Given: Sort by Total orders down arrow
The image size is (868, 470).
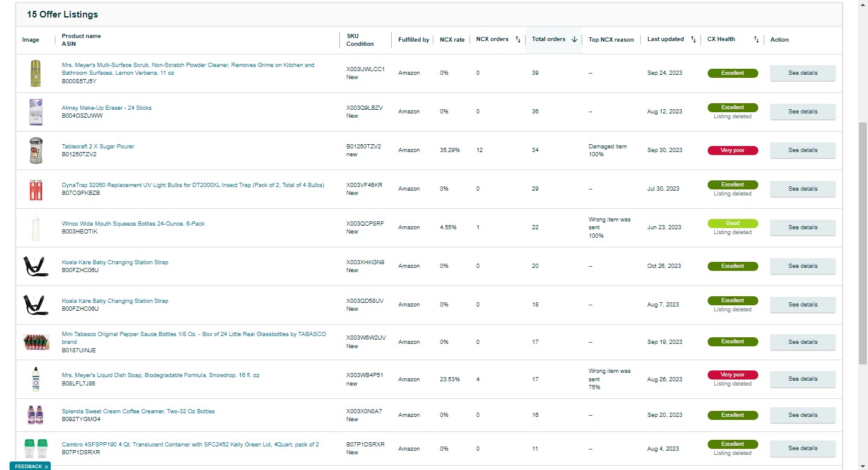Looking at the screenshot, I should 574,40.
